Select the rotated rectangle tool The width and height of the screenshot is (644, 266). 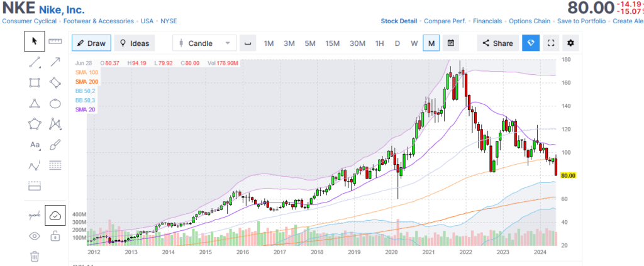click(x=55, y=82)
